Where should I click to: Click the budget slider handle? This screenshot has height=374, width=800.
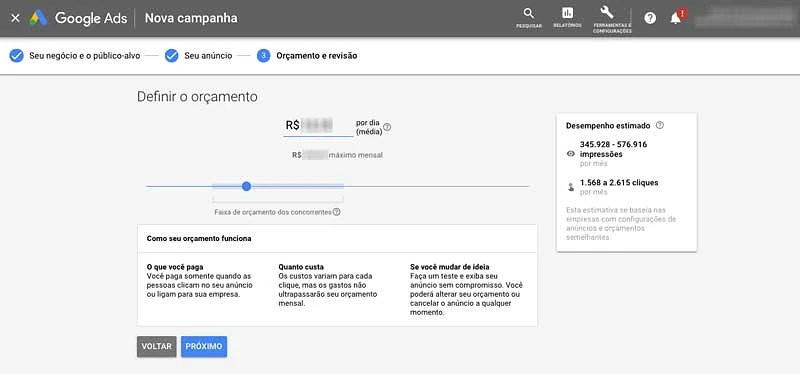click(246, 186)
